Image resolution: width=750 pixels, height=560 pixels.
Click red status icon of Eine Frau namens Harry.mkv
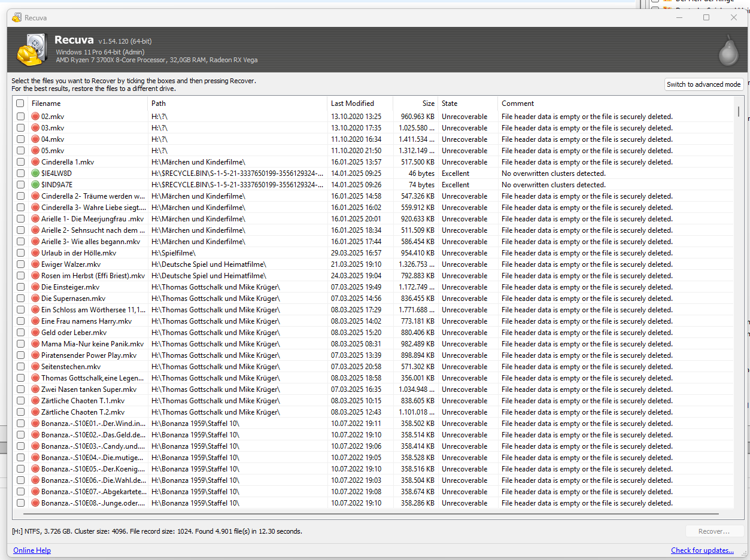click(35, 321)
